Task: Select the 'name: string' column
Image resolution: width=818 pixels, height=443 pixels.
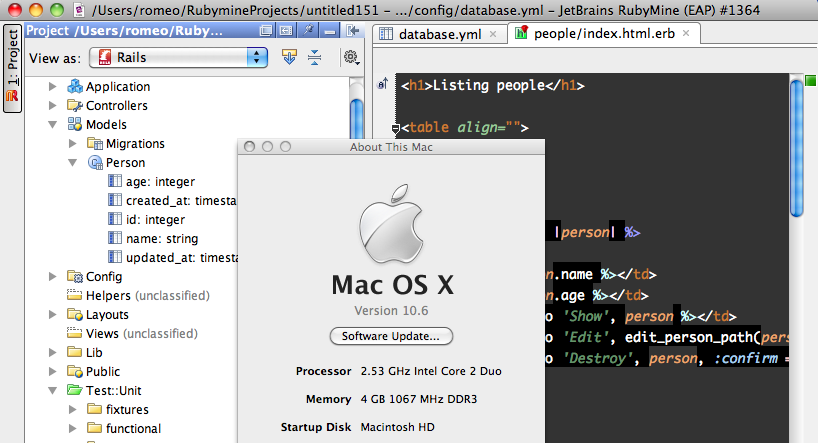Action: click(153, 238)
